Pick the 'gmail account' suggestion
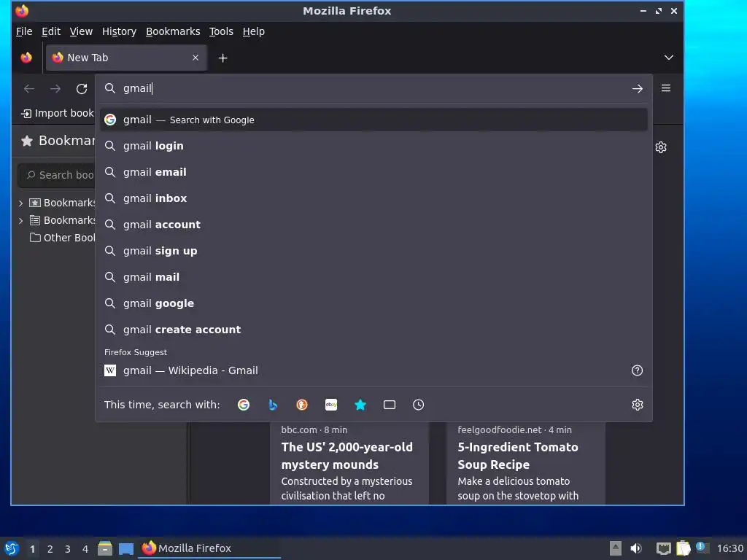 coord(373,225)
